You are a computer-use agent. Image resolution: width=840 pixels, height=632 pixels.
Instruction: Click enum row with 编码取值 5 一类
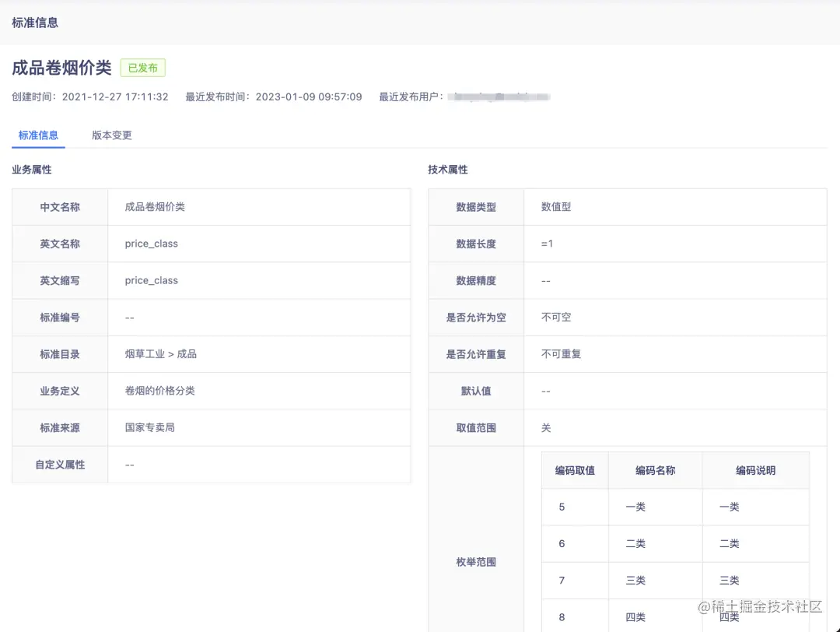point(562,507)
